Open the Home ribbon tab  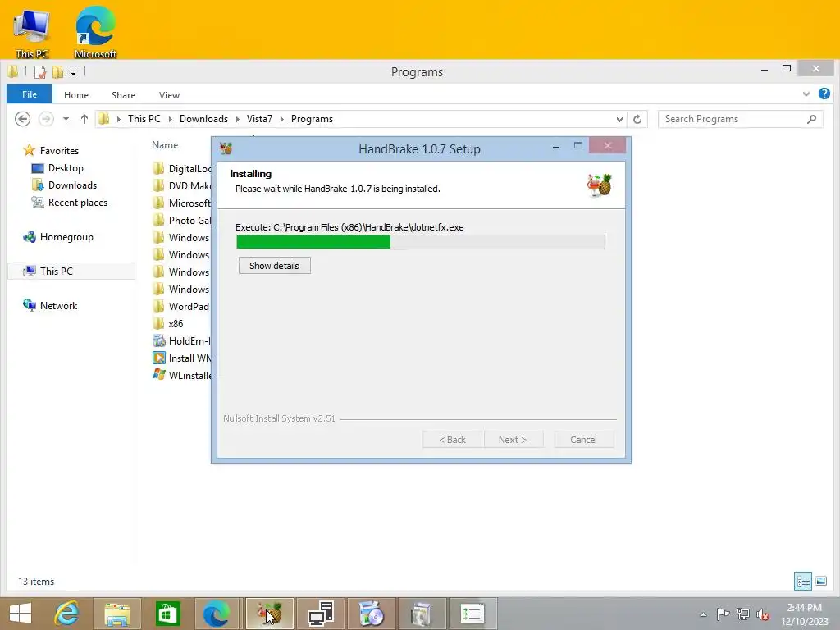tap(76, 95)
